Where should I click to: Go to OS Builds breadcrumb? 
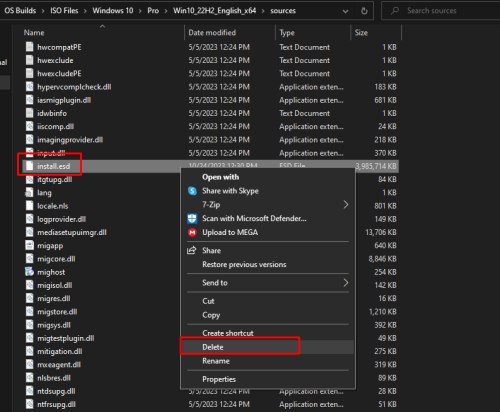pyautogui.click(x=20, y=11)
